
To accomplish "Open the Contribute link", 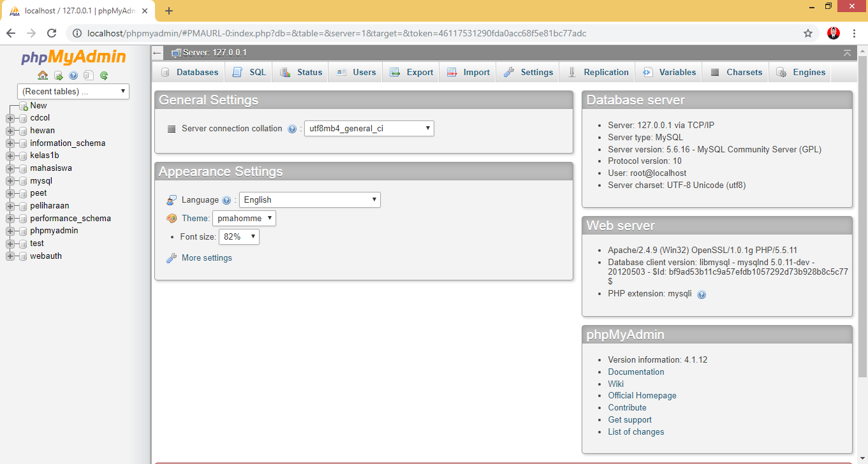I will pos(627,408).
